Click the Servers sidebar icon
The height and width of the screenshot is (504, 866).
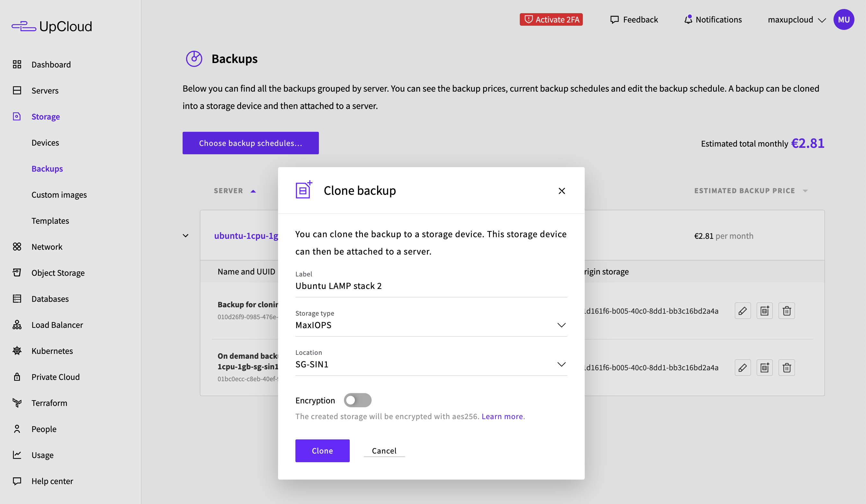point(17,90)
